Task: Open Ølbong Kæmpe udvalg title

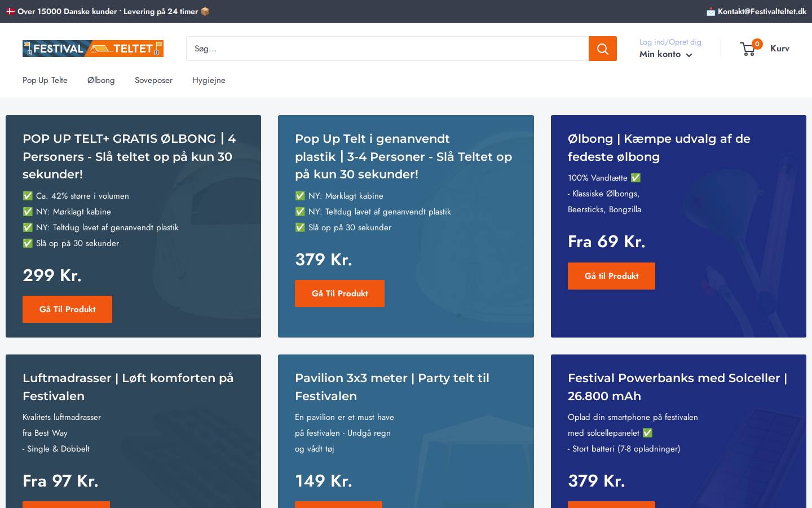Action: pos(659,147)
